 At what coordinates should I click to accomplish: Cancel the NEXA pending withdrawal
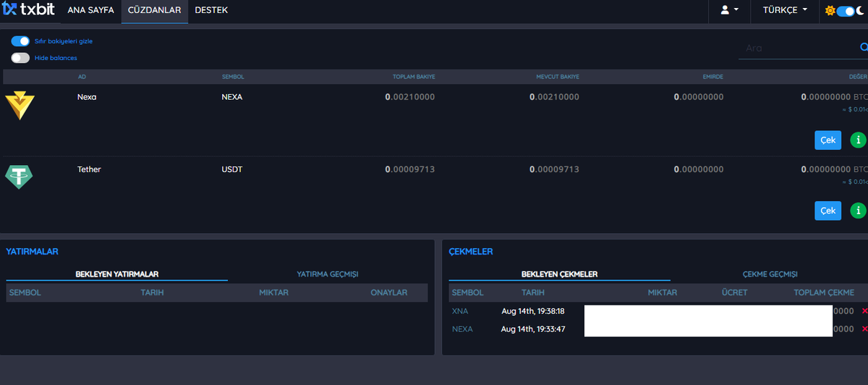864,329
